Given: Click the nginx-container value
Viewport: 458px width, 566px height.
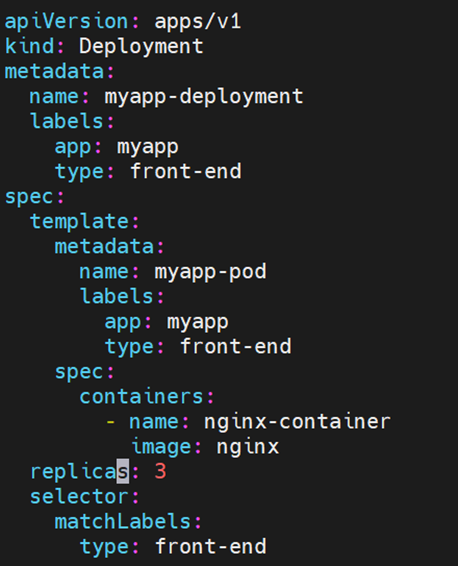Looking at the screenshot, I should (297, 422).
